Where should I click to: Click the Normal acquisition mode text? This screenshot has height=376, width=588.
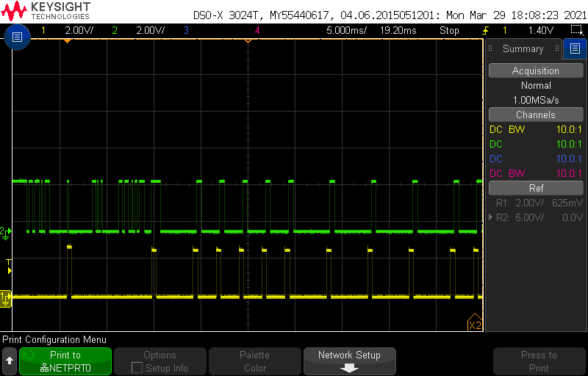[x=536, y=85]
